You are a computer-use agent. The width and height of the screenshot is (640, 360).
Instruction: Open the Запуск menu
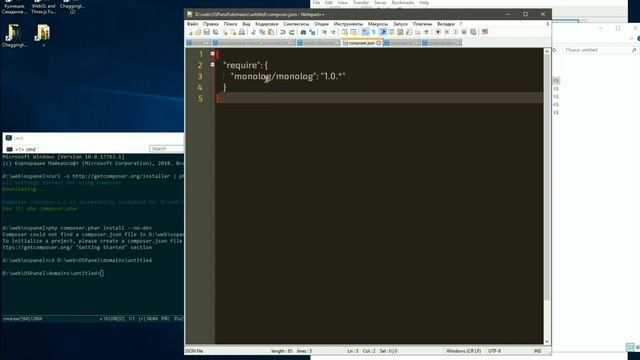pos(400,24)
